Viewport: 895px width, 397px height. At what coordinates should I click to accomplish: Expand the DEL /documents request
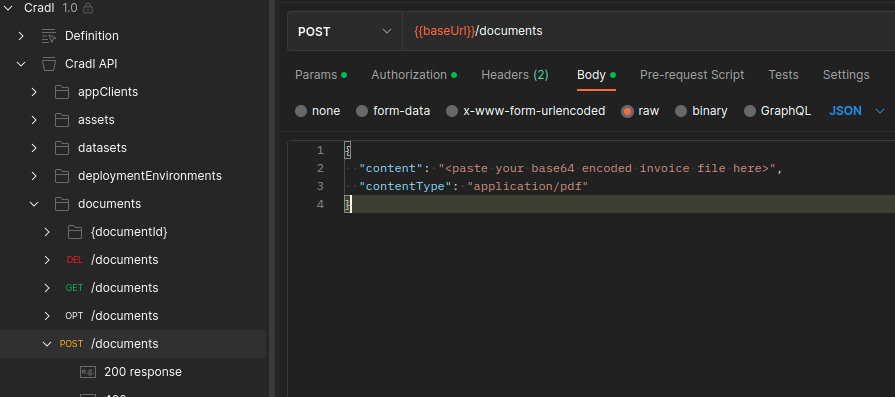click(47, 260)
